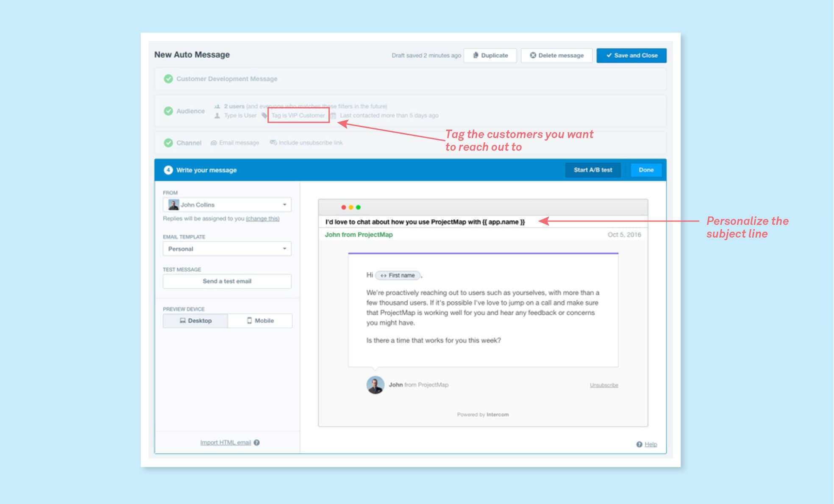
Task: Click the change this link
Action: click(262, 219)
